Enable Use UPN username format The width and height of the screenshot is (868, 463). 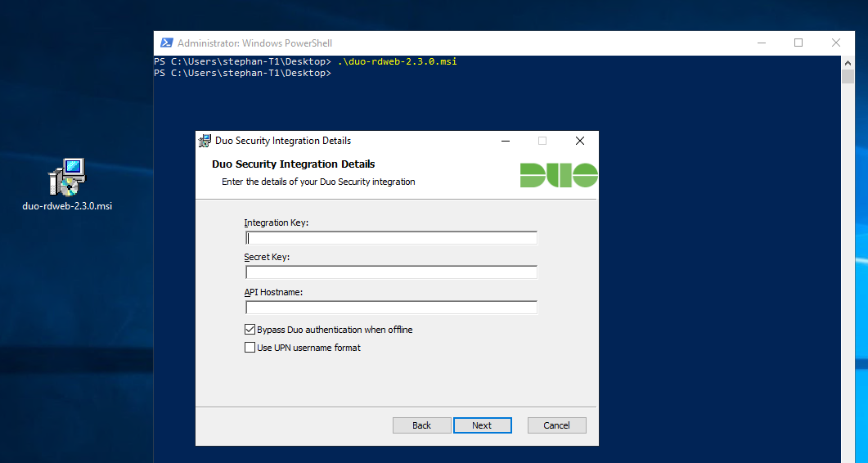(x=250, y=347)
